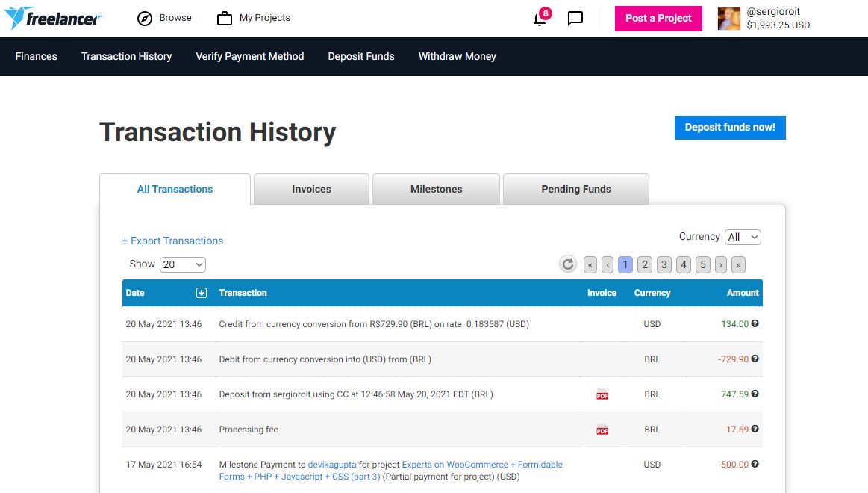Switch to the Pending Funds tab
This screenshot has width=868, height=493.
(575, 190)
